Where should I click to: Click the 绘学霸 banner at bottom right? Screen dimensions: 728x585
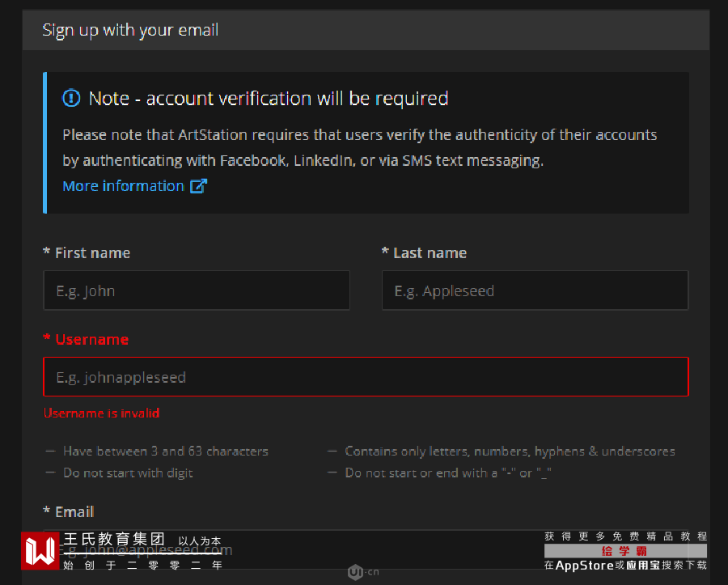(x=625, y=551)
